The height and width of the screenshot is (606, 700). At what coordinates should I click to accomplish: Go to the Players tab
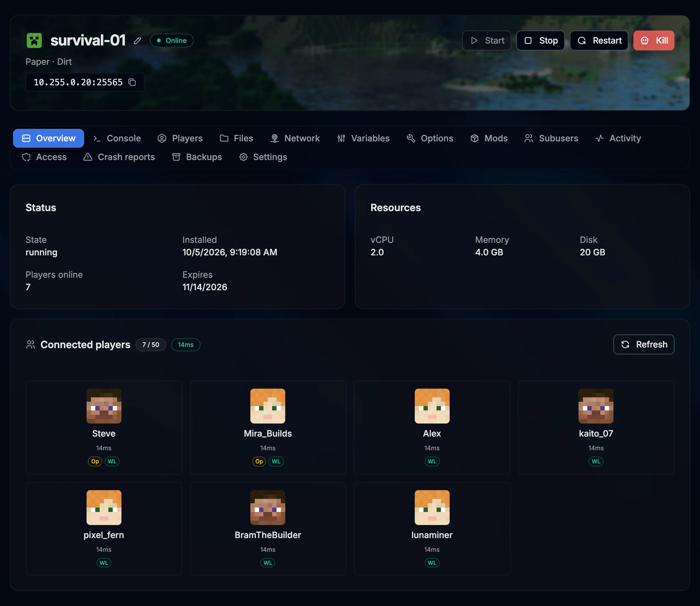pyautogui.click(x=180, y=138)
